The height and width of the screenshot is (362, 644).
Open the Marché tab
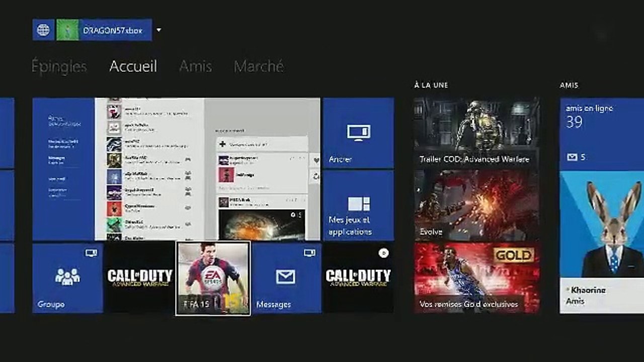pyautogui.click(x=259, y=66)
